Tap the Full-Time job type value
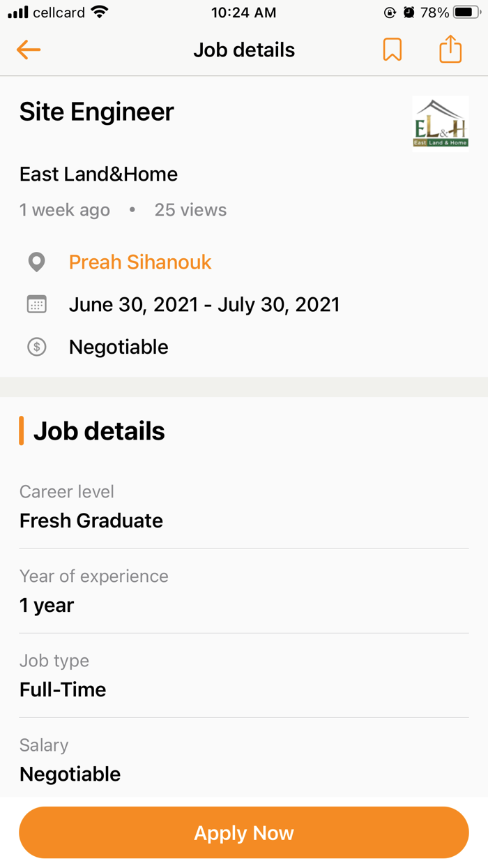The width and height of the screenshot is (488, 868). click(x=62, y=689)
